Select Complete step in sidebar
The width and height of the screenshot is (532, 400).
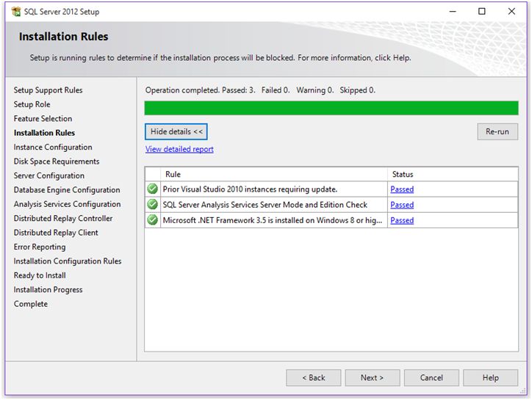tap(31, 304)
